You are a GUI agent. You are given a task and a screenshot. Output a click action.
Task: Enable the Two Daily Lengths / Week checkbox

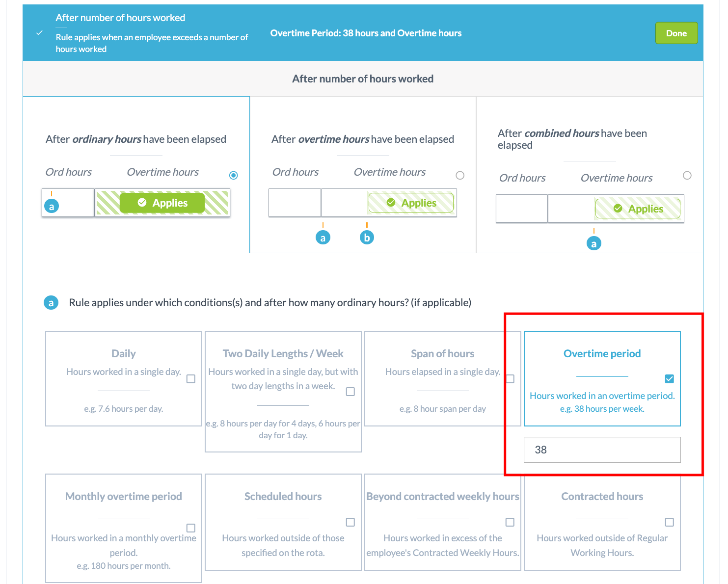tap(351, 392)
